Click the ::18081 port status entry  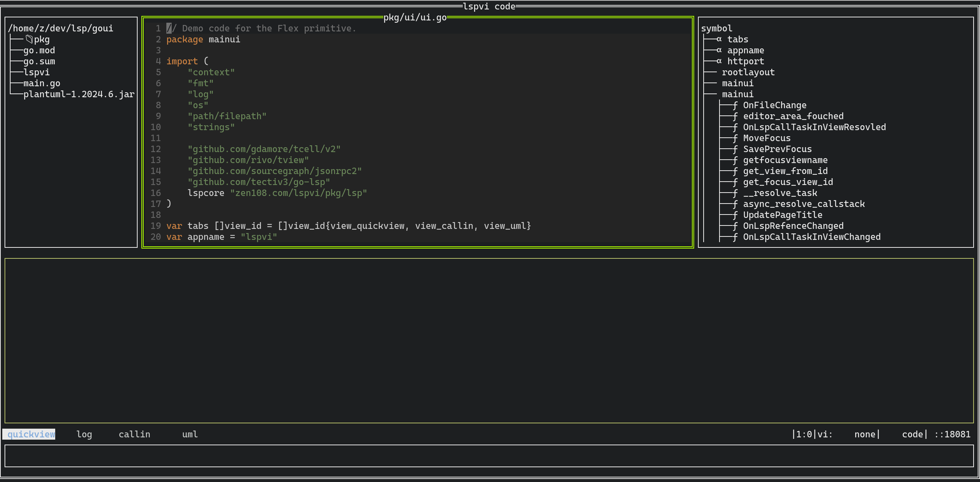pos(952,434)
